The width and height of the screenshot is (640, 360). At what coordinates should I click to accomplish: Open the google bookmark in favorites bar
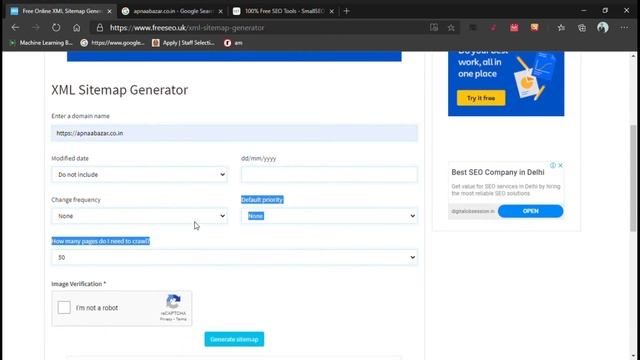pyautogui.click(x=112, y=42)
